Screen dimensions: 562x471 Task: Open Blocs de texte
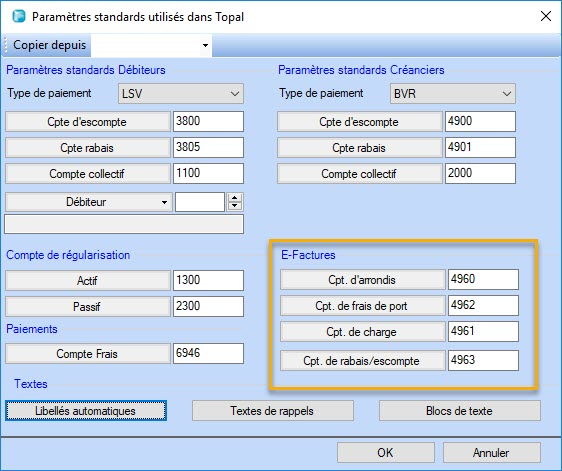pyautogui.click(x=460, y=411)
